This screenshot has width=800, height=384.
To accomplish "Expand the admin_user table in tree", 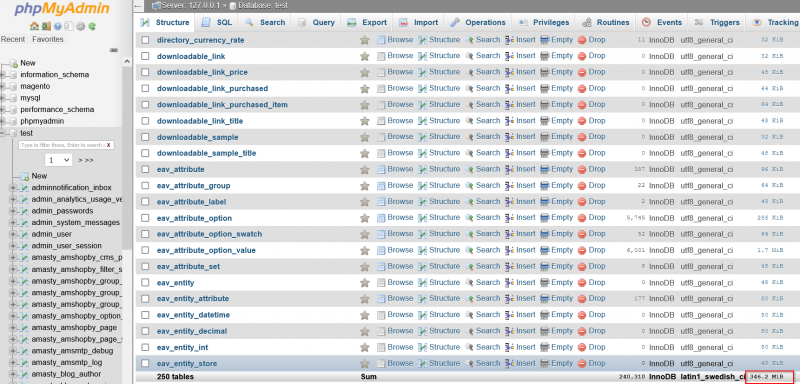I will [x=13, y=234].
